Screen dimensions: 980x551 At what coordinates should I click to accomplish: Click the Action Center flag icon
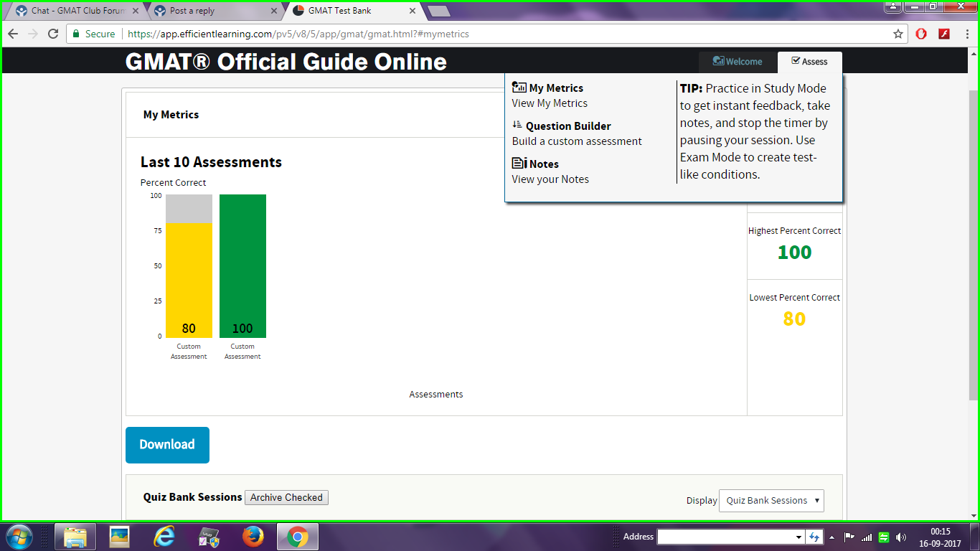(849, 537)
